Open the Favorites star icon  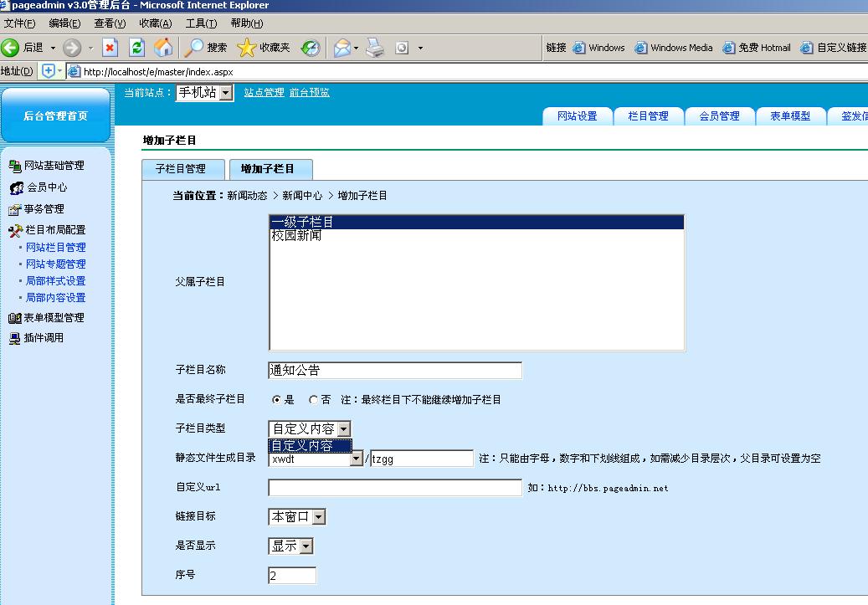(x=246, y=48)
